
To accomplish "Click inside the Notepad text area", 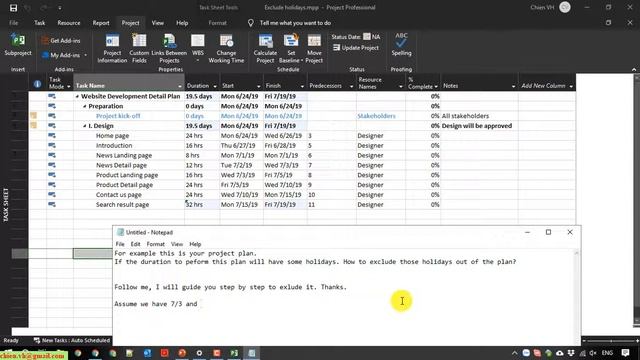I will click(344, 297).
